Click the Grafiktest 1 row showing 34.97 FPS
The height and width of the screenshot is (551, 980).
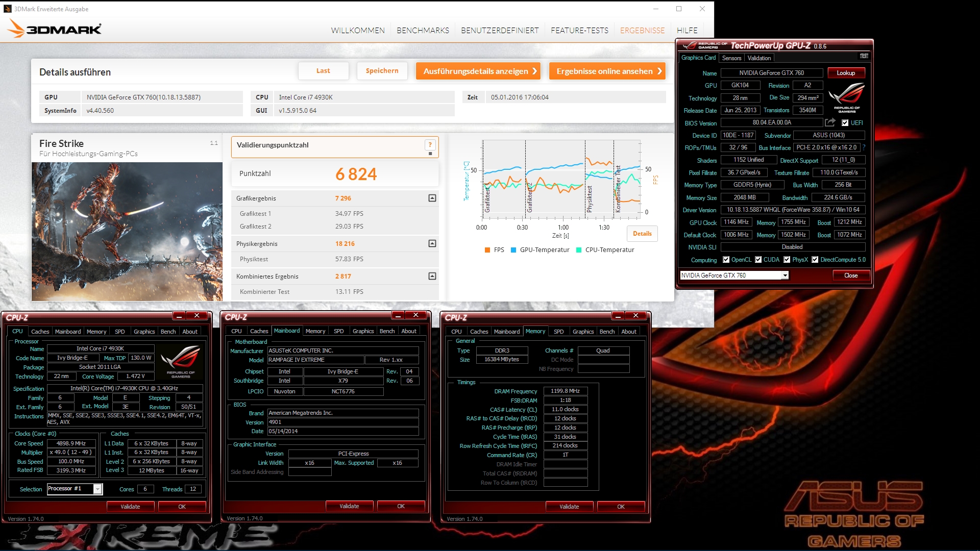[x=335, y=214]
